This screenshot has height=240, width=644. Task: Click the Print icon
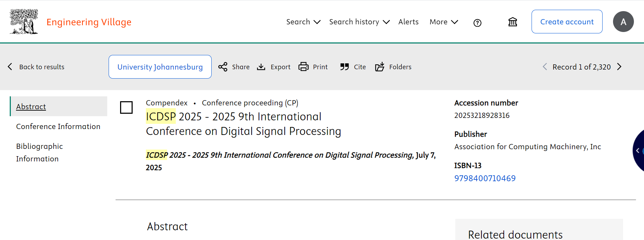(304, 67)
